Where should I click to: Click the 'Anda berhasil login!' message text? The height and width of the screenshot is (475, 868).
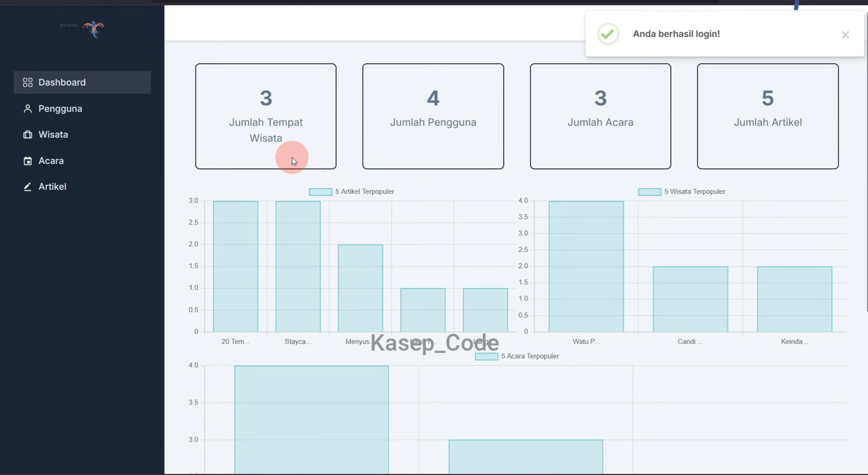coord(676,34)
